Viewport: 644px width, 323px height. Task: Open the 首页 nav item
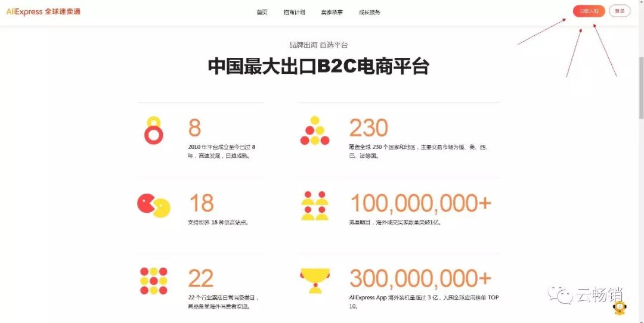click(262, 13)
